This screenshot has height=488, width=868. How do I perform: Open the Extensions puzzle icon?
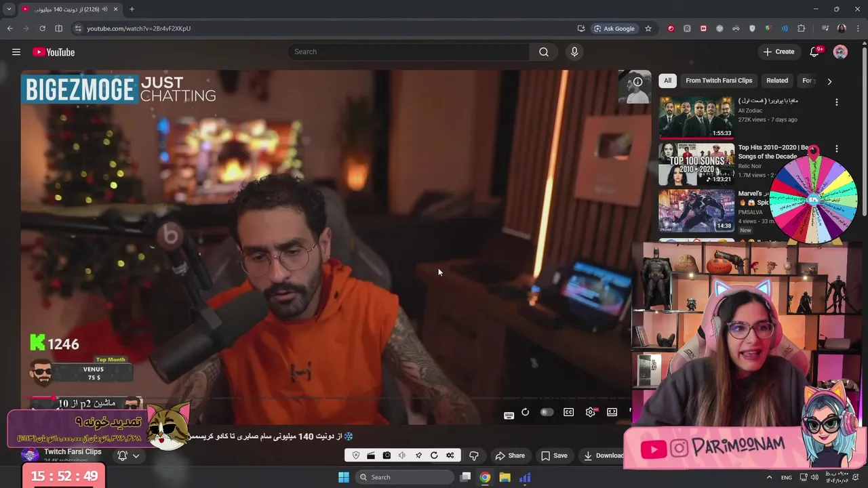pos(802,28)
